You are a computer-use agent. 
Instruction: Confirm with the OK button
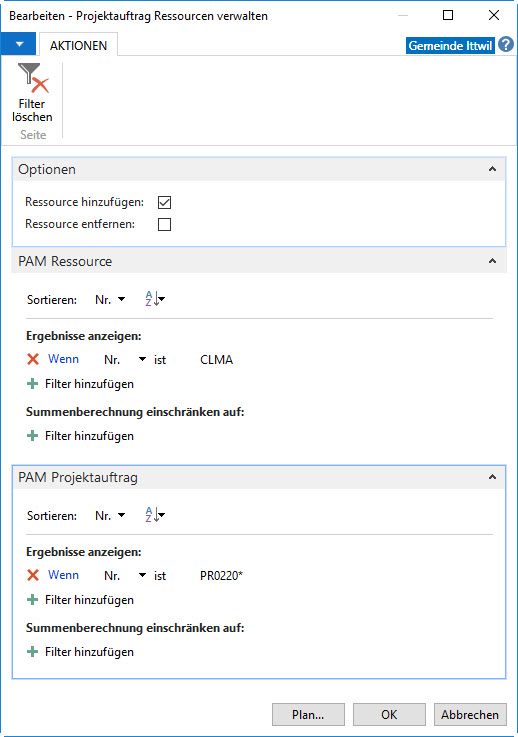point(389,714)
